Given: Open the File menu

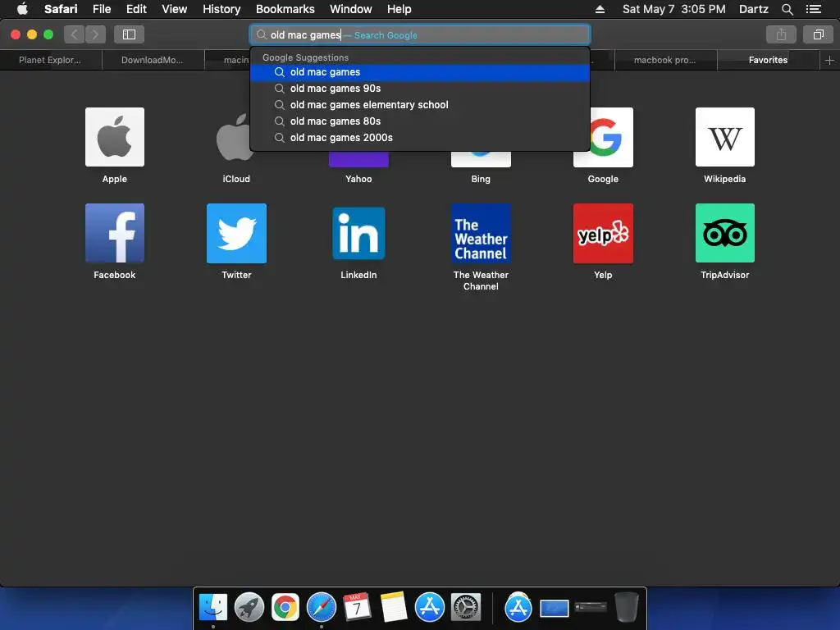Looking at the screenshot, I should [101, 9].
